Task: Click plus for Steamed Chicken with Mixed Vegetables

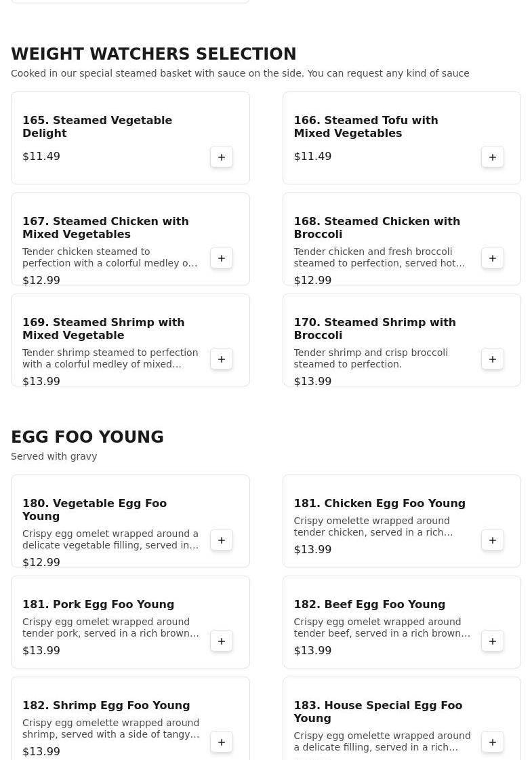Action: coord(222,258)
